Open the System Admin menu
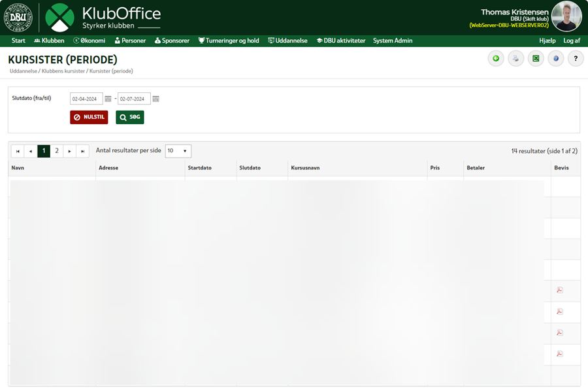Screen dimensions: 588x391 [x=393, y=41]
